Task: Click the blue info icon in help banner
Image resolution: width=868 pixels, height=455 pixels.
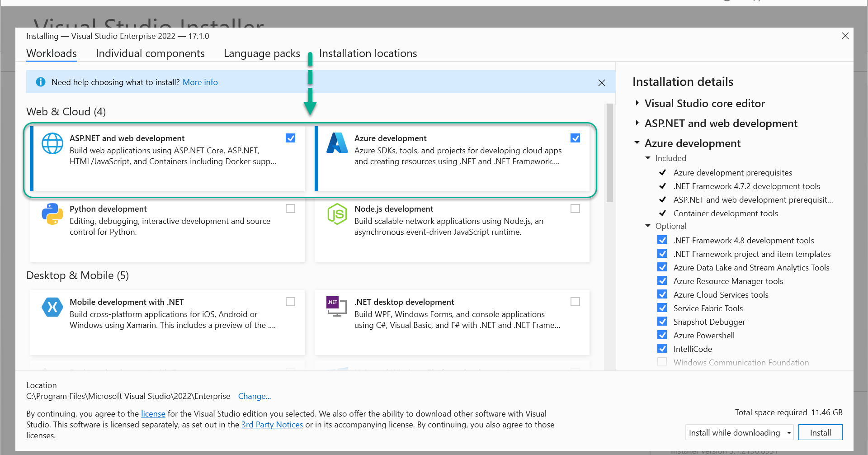Action: coord(41,82)
